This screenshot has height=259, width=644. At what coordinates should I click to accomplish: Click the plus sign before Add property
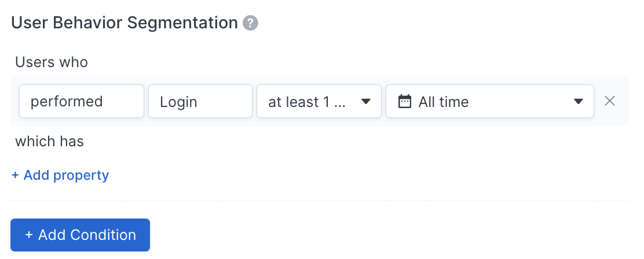(15, 175)
